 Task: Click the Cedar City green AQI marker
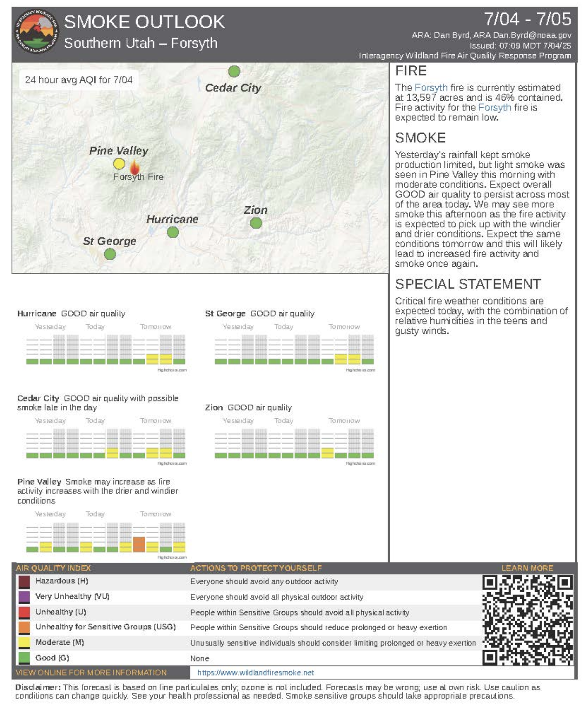coord(234,71)
